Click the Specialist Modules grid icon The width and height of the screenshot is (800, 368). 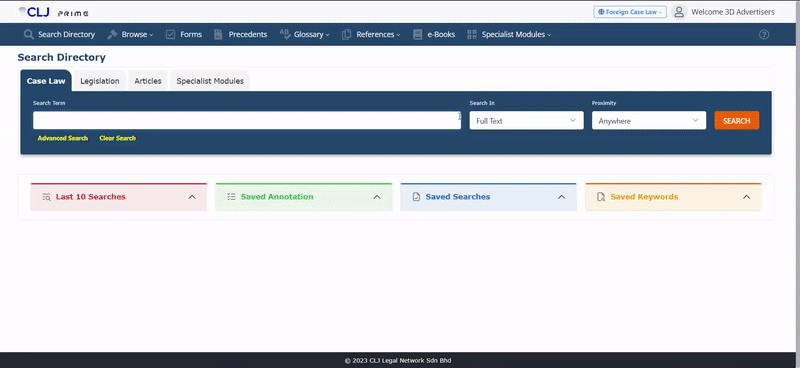point(472,35)
